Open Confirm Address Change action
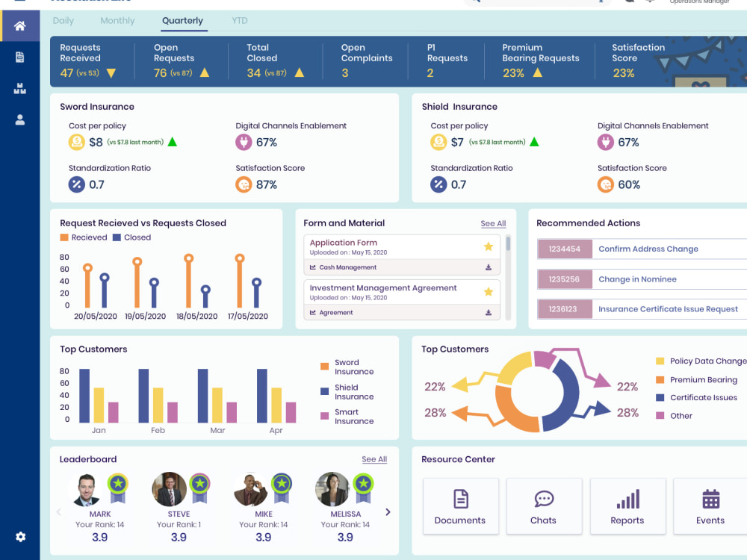This screenshot has width=747, height=560. coord(648,249)
